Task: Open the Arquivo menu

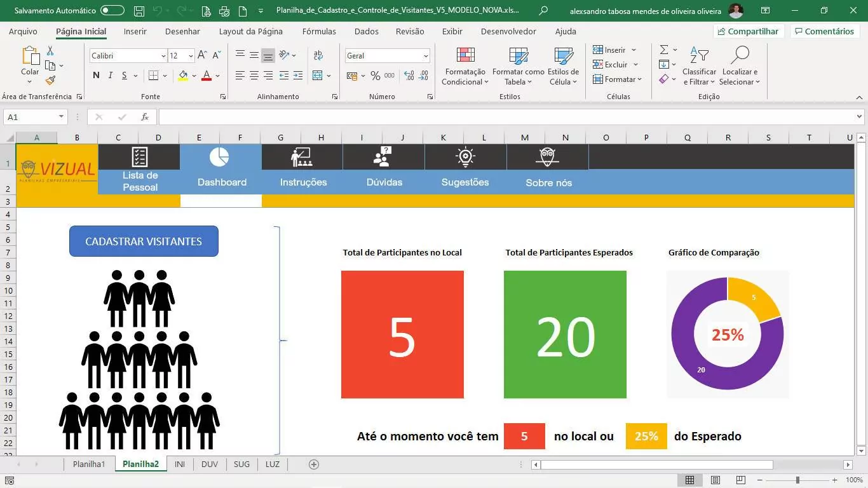Action: (23, 31)
